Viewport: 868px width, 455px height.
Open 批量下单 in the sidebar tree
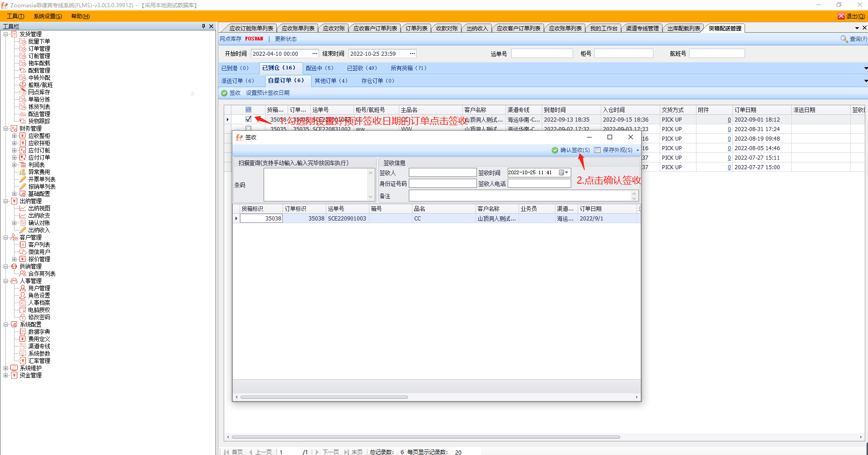[39, 41]
